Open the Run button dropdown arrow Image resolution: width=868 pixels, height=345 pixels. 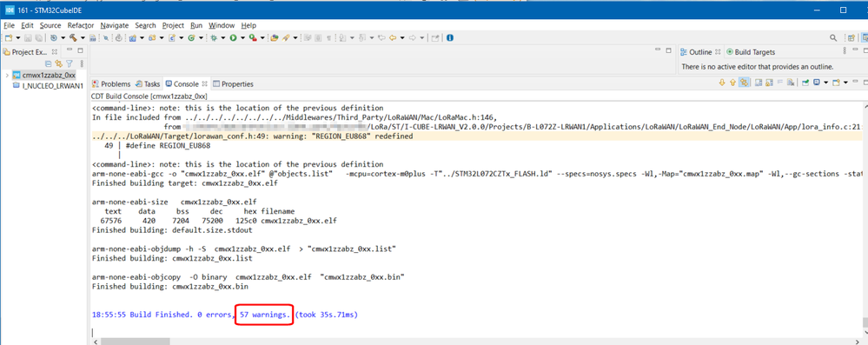point(242,38)
